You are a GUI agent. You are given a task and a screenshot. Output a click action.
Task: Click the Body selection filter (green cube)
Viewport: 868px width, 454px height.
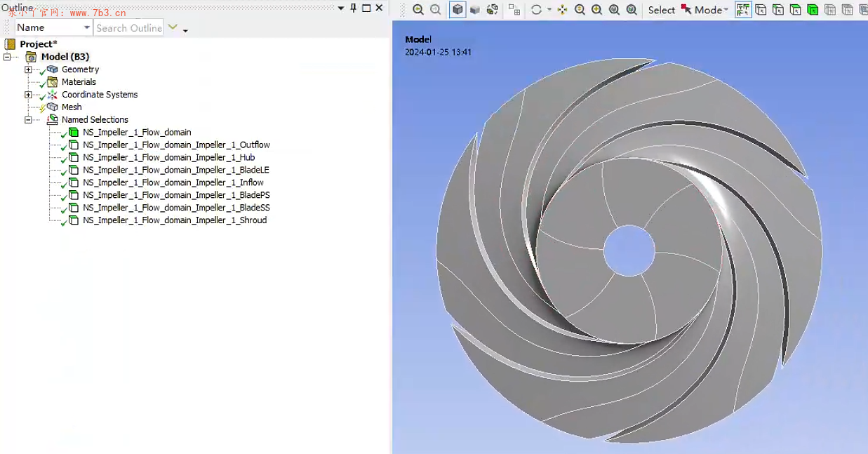[813, 10]
